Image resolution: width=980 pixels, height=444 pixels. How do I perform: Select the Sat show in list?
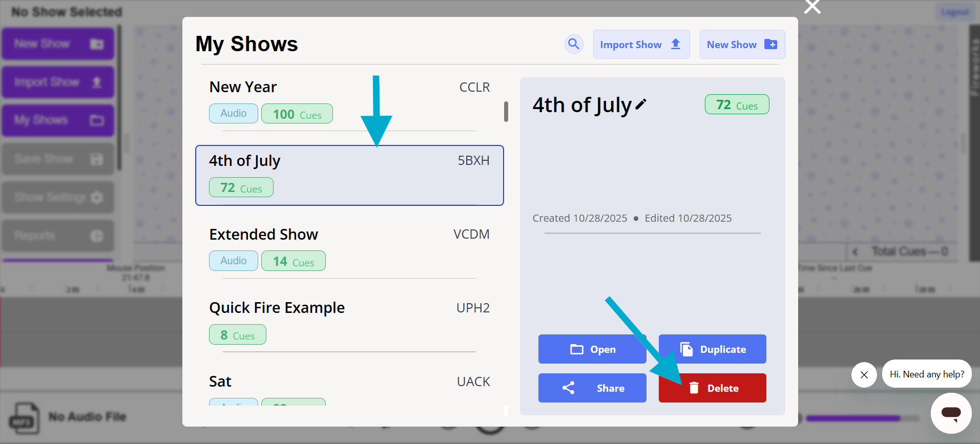(x=348, y=382)
